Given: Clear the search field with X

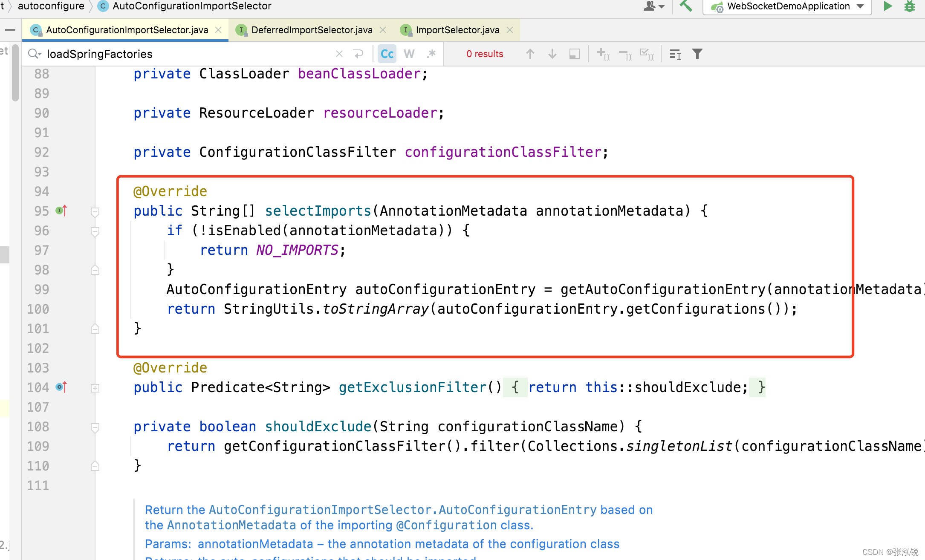Looking at the screenshot, I should [339, 54].
